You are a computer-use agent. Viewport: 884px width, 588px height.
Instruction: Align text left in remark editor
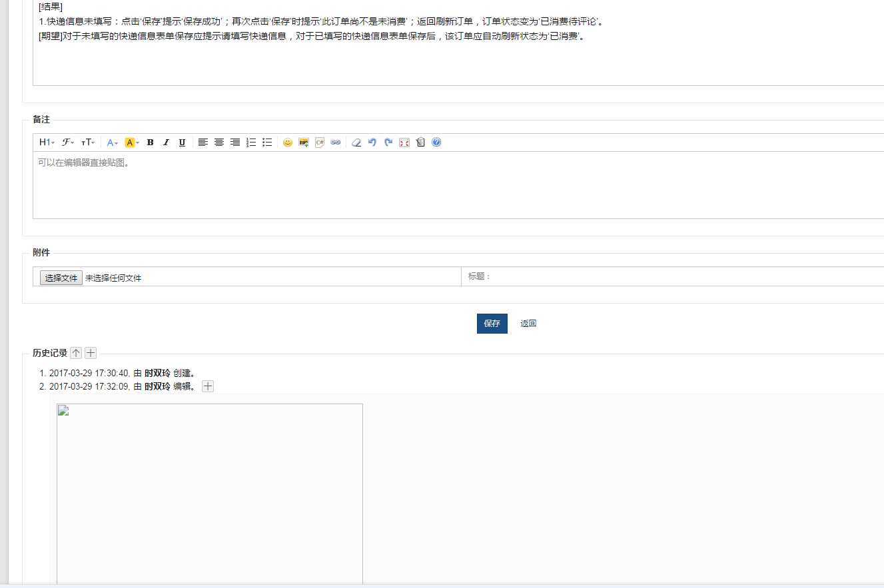pyautogui.click(x=203, y=143)
